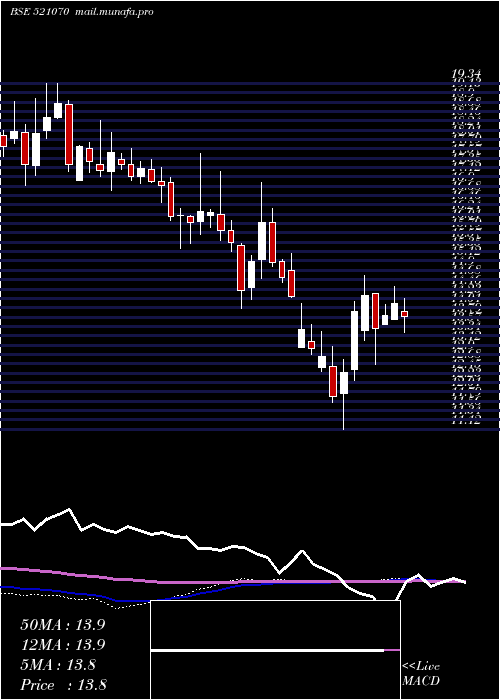This screenshot has height=700, width=500.
Task: Click the 'Price : 13.8' readout
Action: pyautogui.click(x=63, y=685)
